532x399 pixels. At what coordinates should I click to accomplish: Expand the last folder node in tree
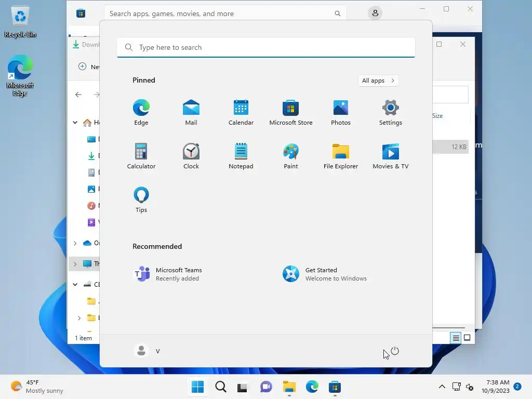click(79, 318)
